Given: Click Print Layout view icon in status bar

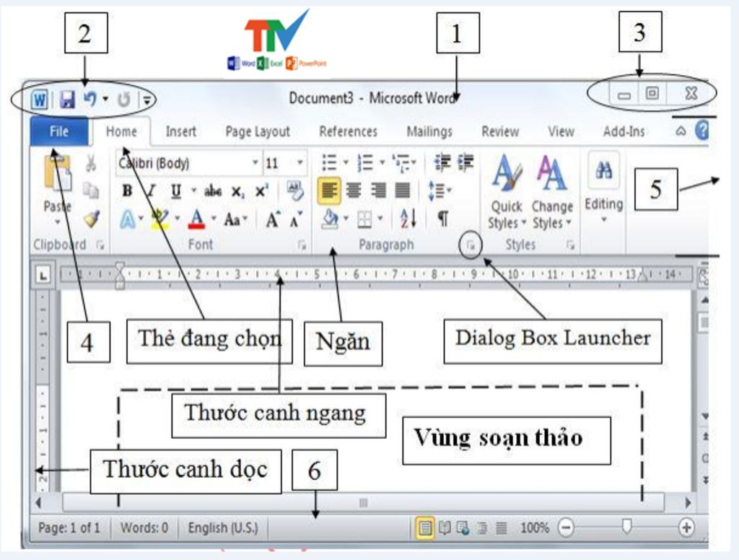Looking at the screenshot, I should point(425,528).
